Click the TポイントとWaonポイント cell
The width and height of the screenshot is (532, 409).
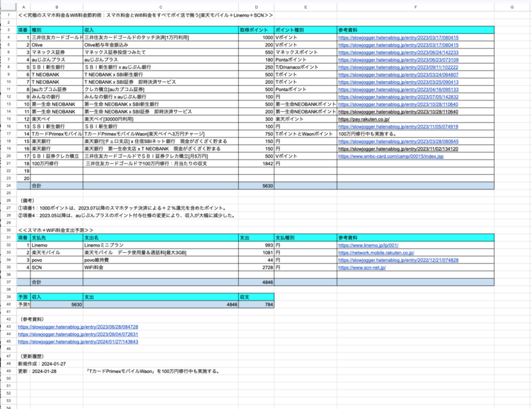(x=305, y=134)
